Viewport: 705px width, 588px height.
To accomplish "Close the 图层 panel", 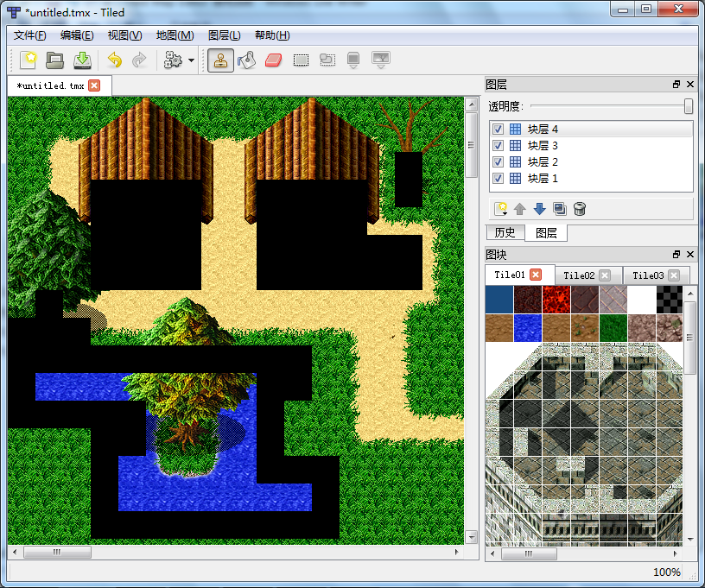I will point(690,85).
